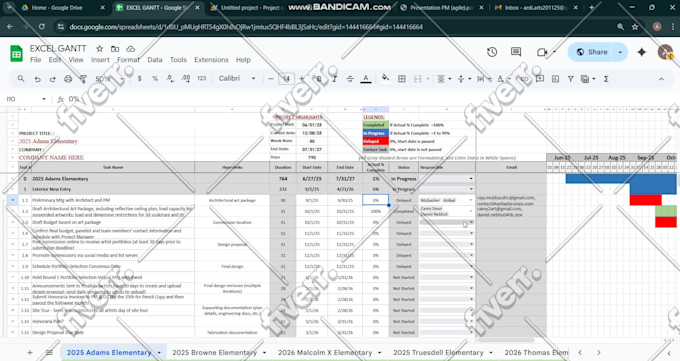Print the spreadsheet
Screen dimensions: 680x361
pos(68,79)
